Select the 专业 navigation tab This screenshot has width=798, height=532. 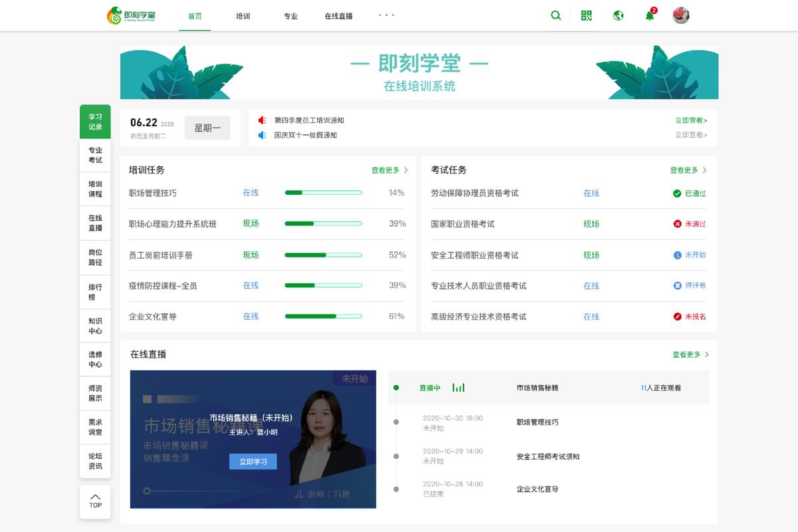291,16
